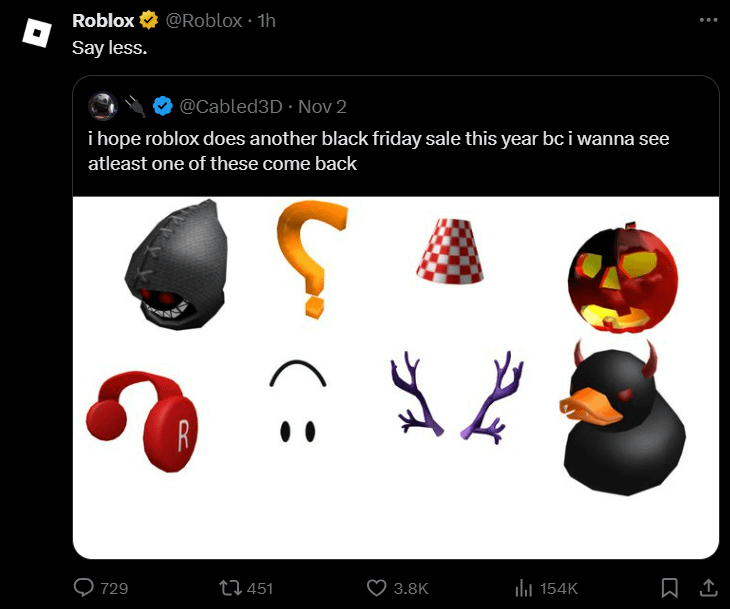Click the share upload icon
This screenshot has height=609, width=730.
tap(706, 587)
